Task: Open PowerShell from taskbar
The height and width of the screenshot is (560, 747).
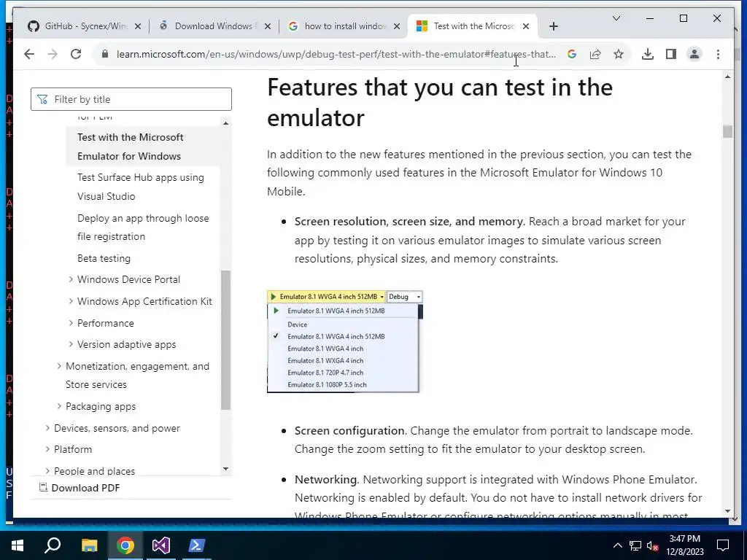Action: coord(197,545)
